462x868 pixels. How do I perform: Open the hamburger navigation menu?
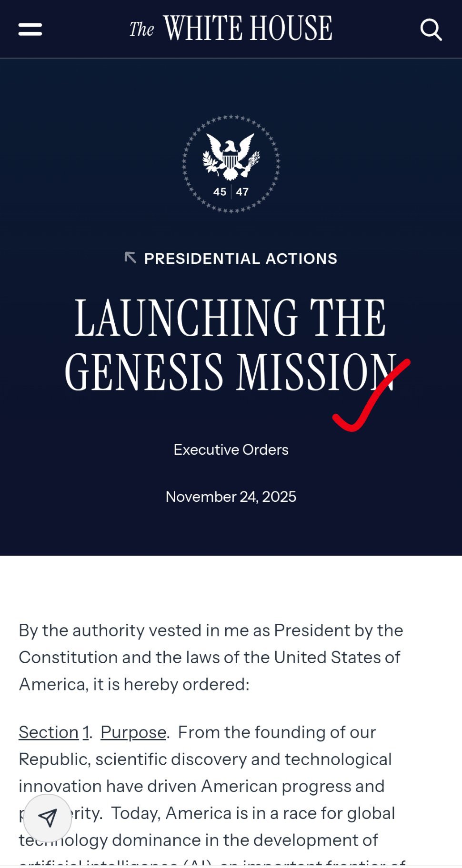tap(30, 30)
